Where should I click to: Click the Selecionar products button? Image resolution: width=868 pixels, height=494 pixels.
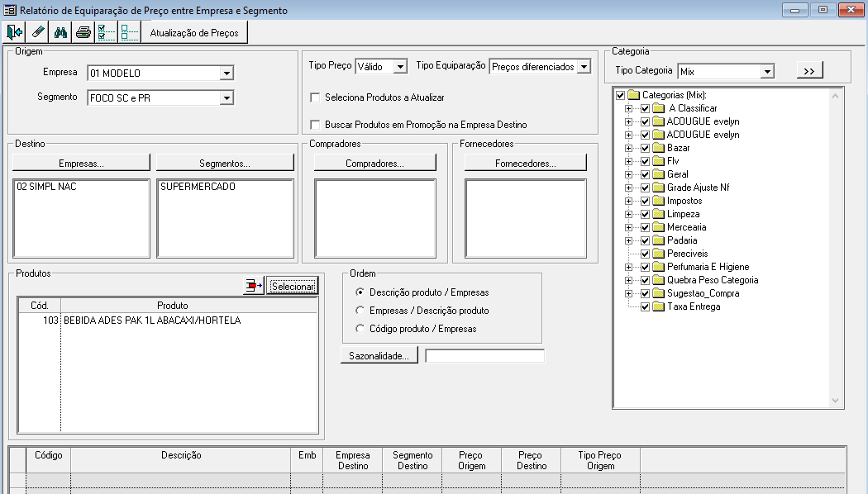[293, 286]
